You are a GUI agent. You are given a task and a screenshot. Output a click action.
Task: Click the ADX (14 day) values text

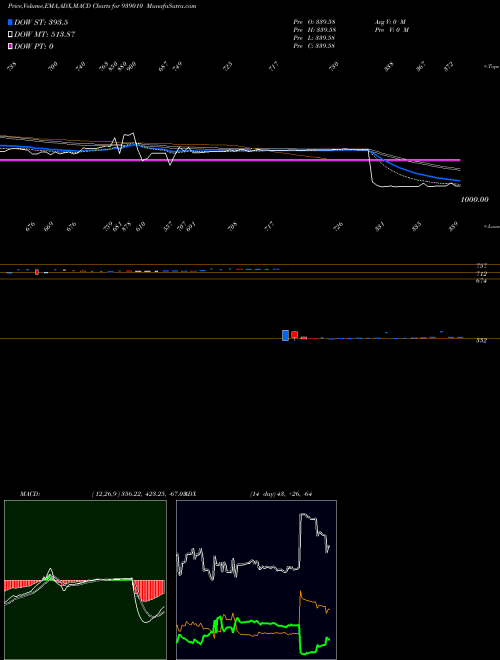281,494
